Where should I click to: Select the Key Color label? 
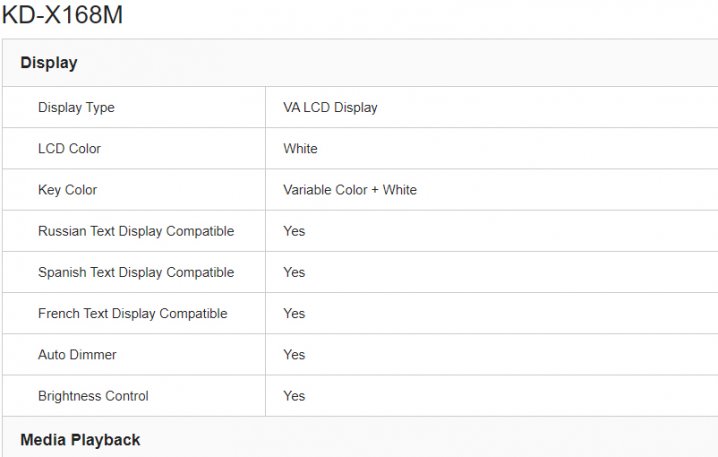[67, 190]
